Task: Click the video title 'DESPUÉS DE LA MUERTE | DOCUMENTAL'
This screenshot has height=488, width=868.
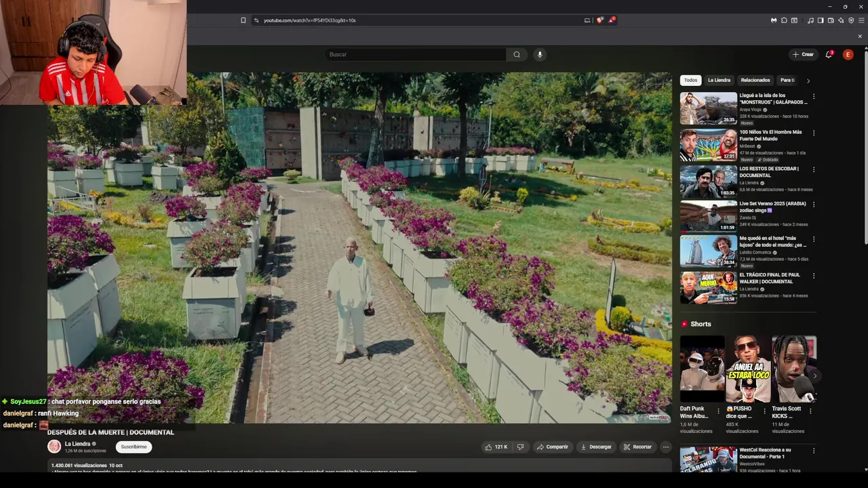Action: pyautogui.click(x=111, y=432)
